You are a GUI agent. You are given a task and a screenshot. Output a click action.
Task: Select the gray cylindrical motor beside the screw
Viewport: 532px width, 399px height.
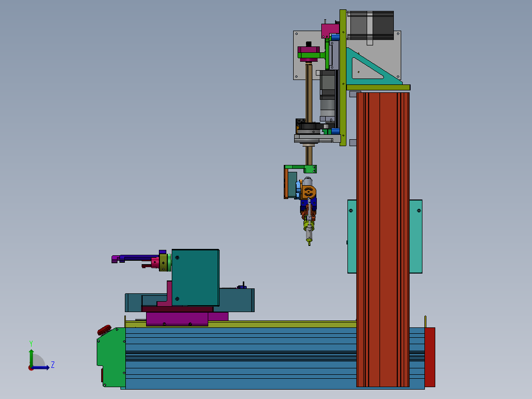tap(327, 96)
